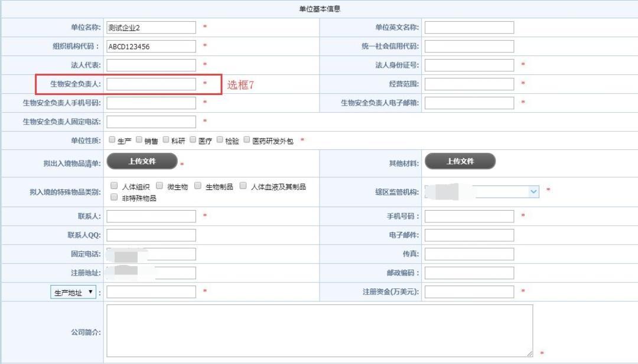Click 上传文件 next to 其他材料
This screenshot has height=364, width=638.
click(x=460, y=160)
